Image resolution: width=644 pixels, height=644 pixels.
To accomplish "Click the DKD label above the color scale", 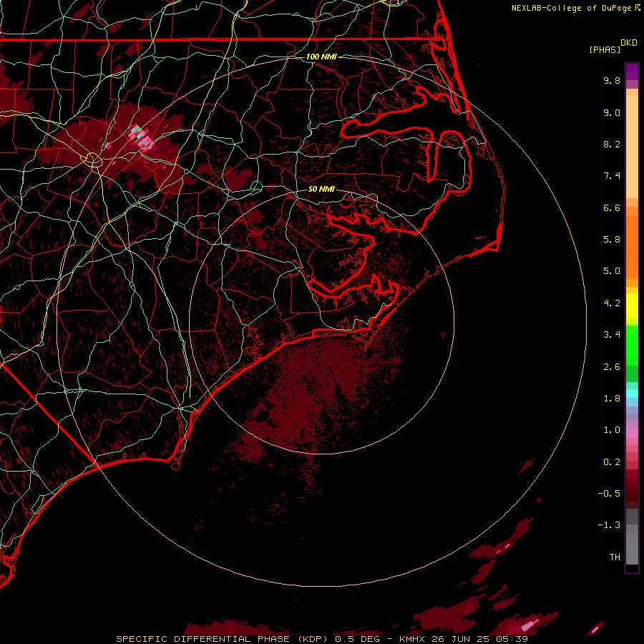I will coord(629,43).
